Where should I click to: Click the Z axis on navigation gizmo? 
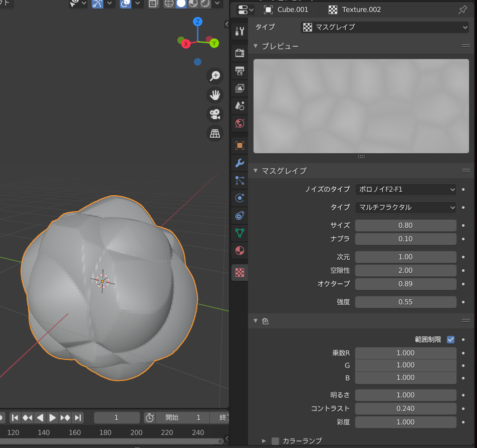(x=198, y=22)
